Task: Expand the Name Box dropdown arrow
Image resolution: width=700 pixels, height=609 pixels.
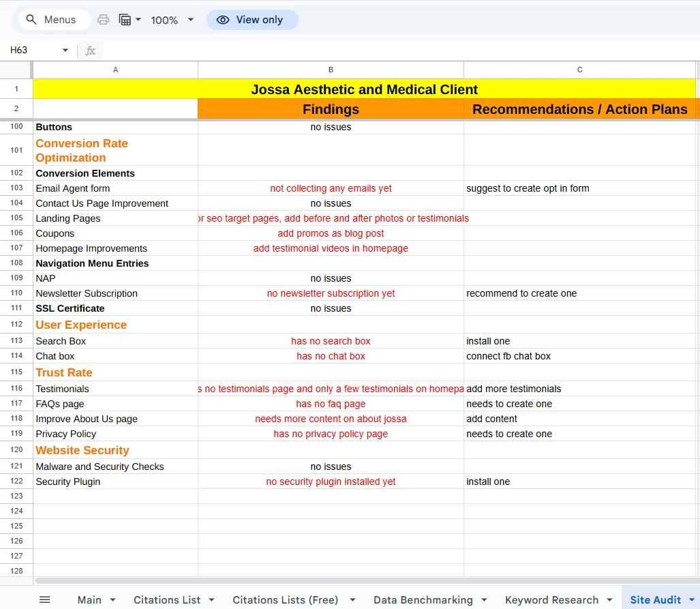Action: pyautogui.click(x=65, y=50)
